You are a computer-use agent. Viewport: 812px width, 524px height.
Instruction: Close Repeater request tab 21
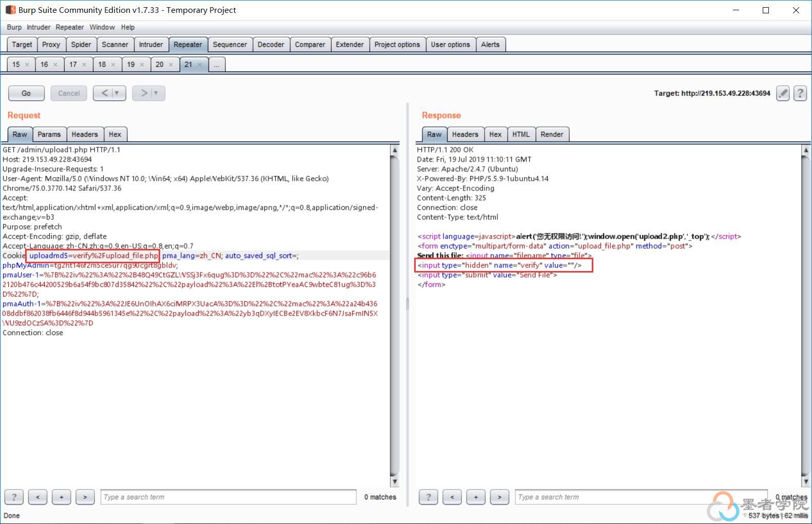click(200, 65)
